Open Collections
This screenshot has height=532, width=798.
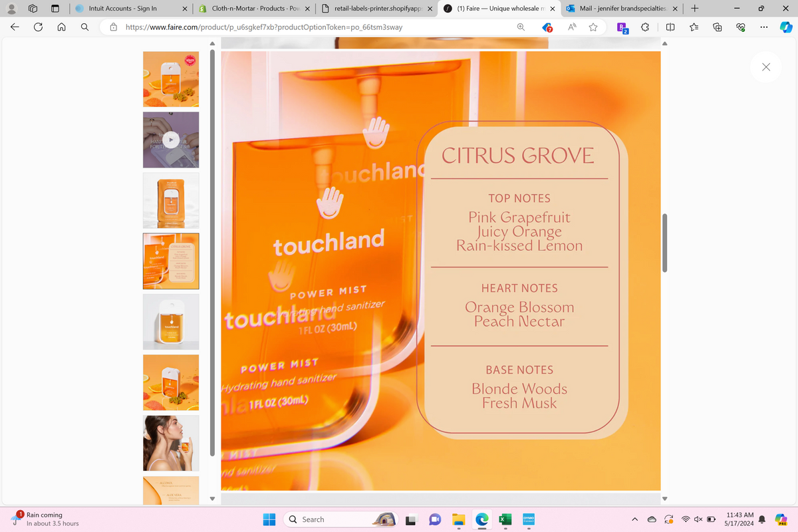[718, 27]
